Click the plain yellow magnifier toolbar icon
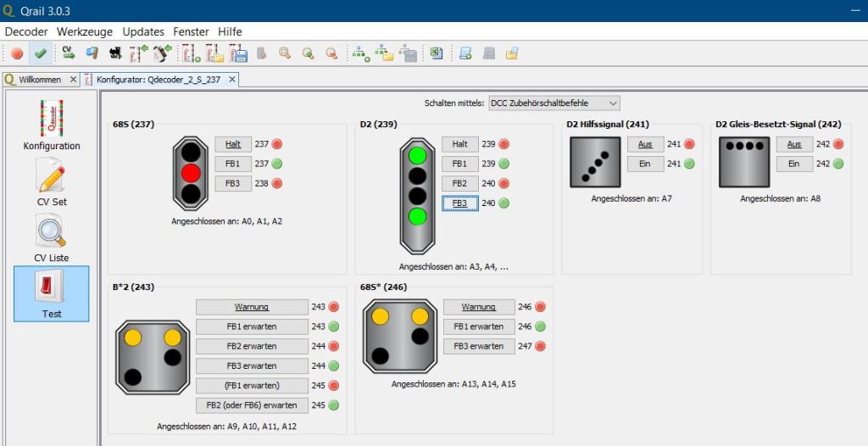The width and height of the screenshot is (868, 446). point(285,53)
